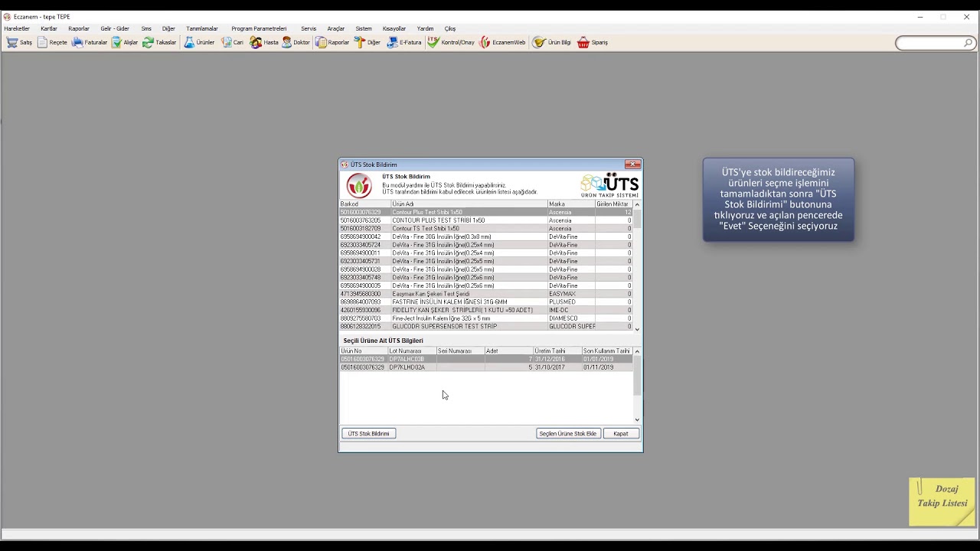Click Son Kullanım Tarihi column header
The width and height of the screenshot is (980, 551).
tap(607, 351)
